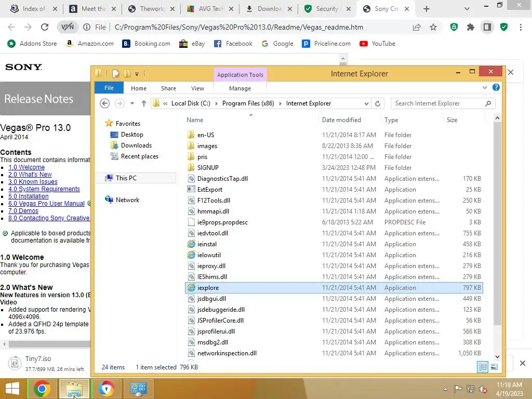Bookmark this page with star icon
Image resolution: width=532 pixels, height=399 pixels.
click(x=433, y=27)
